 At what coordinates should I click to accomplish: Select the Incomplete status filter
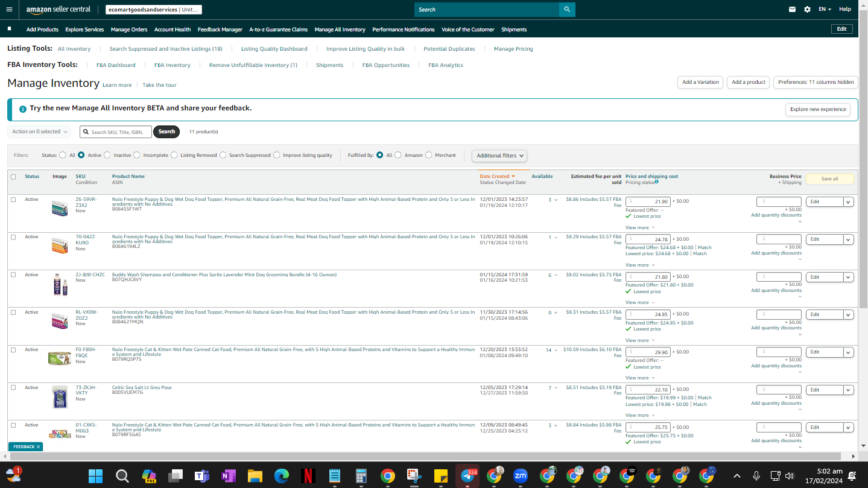click(137, 155)
